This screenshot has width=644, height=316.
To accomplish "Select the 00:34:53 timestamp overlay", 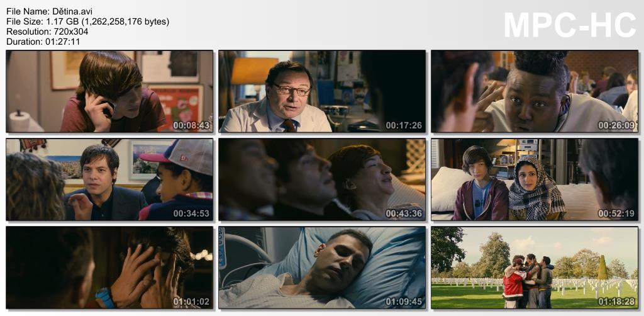I will click(x=191, y=213).
